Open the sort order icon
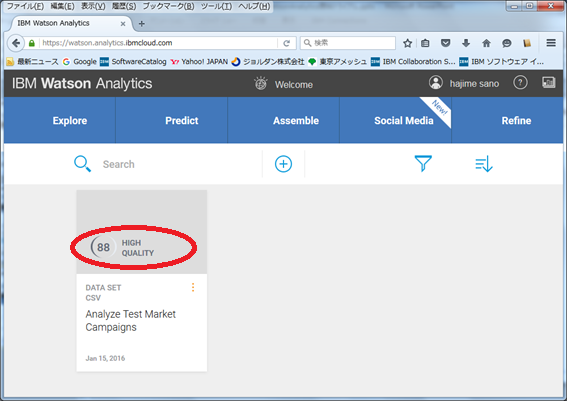Screen dimensions: 567x401 (x=484, y=164)
